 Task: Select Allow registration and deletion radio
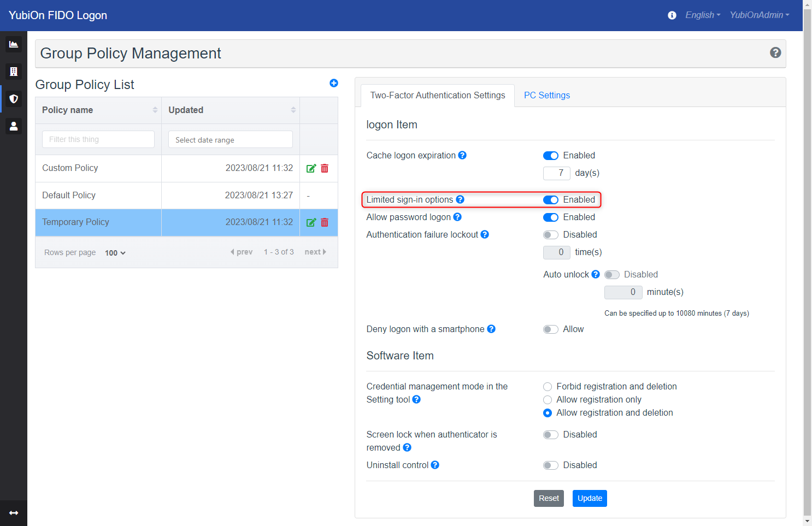548,413
